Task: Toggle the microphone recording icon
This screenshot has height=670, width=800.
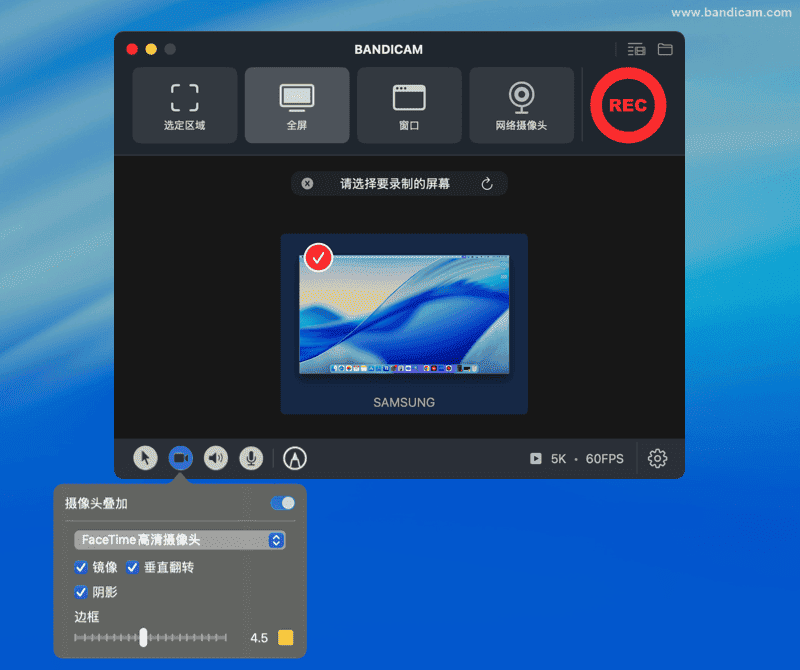Action: tap(251, 458)
